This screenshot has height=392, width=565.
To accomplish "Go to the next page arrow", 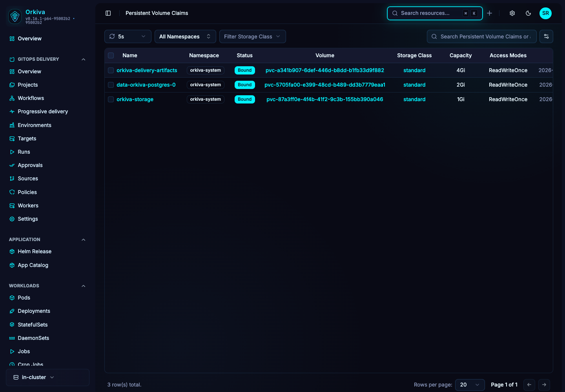I will pyautogui.click(x=544, y=385).
